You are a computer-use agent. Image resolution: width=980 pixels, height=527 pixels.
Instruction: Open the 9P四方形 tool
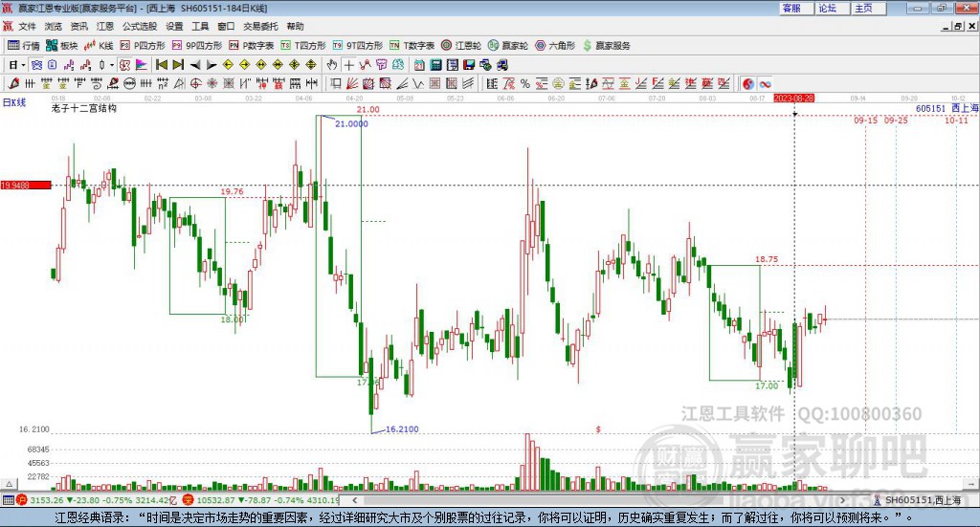coord(197,46)
